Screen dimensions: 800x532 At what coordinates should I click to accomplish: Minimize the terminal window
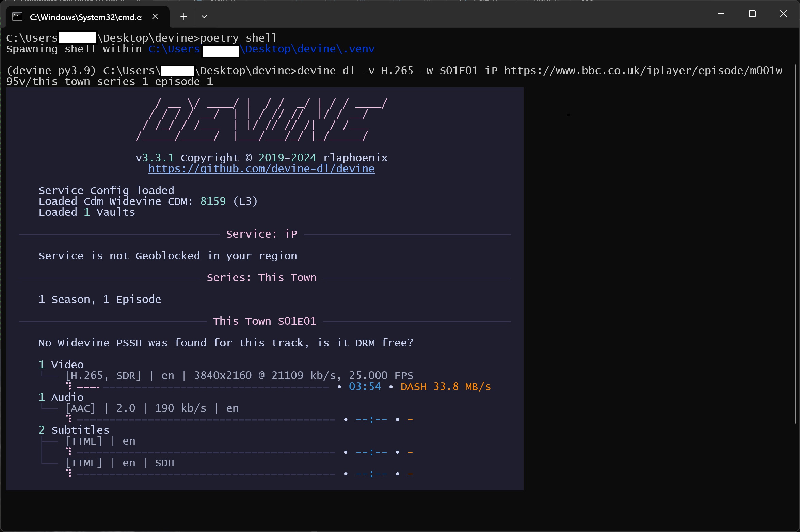[721, 14]
